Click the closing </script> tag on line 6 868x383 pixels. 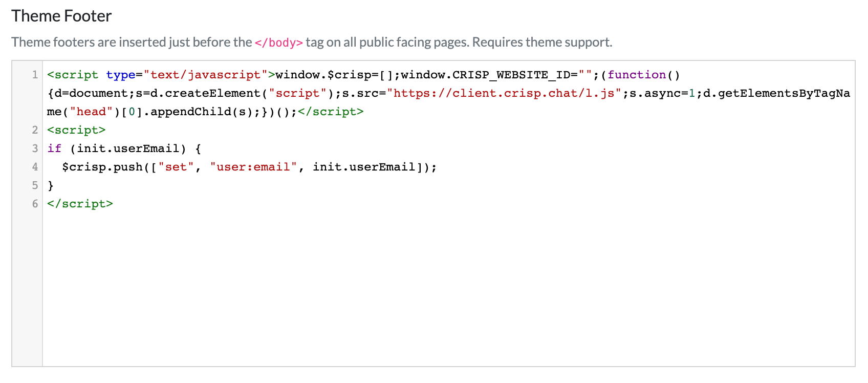pyautogui.click(x=80, y=204)
